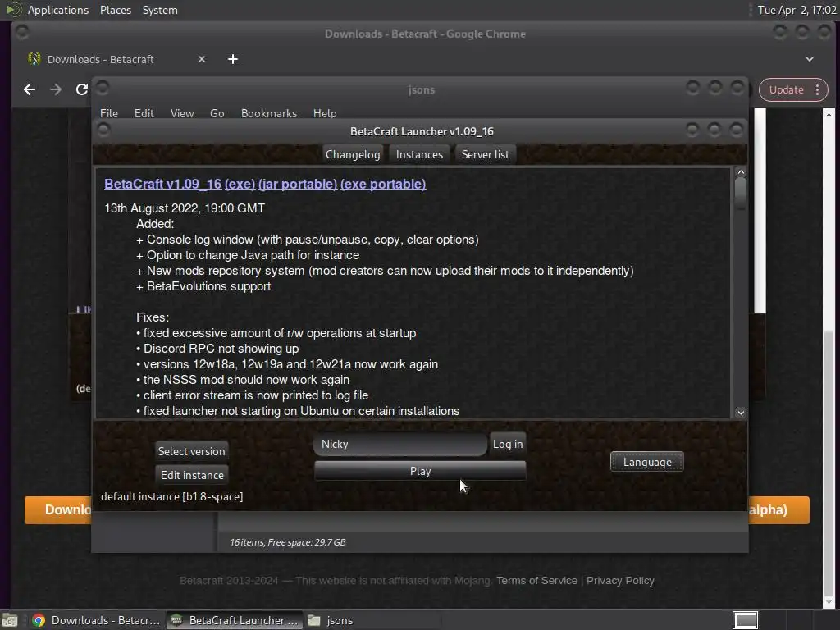Open the System menu
Screen dimensions: 840x630
160,10
